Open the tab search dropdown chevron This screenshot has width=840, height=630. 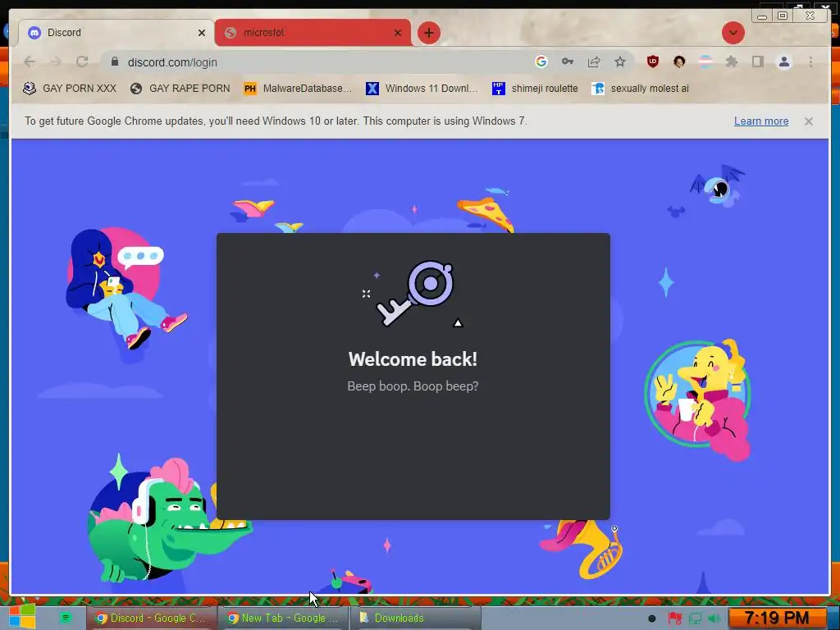pos(733,33)
